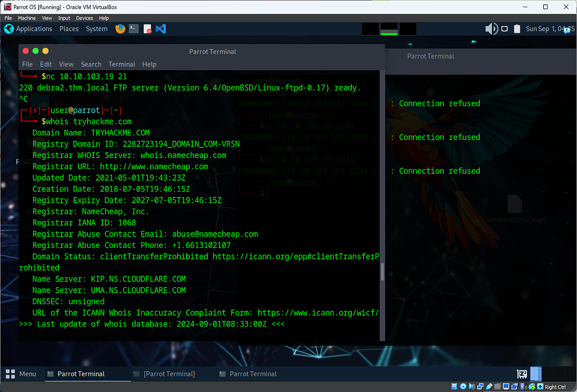Open the Places menu in top panel

click(x=69, y=29)
